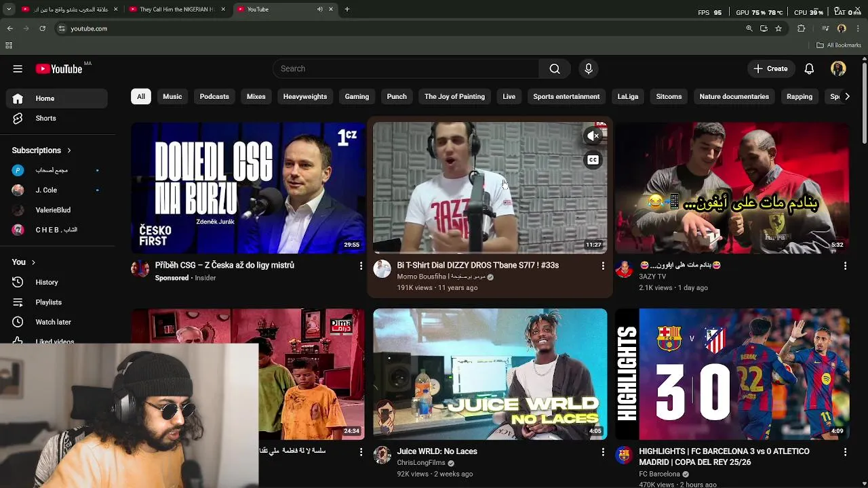Open a new browser tab
Screen dimensions: 868x488
click(347, 9)
